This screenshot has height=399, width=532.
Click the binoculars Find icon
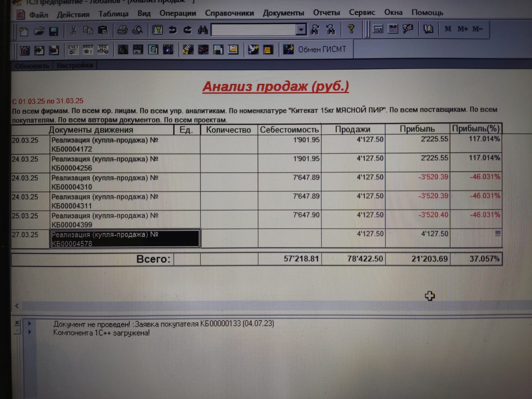(203, 30)
